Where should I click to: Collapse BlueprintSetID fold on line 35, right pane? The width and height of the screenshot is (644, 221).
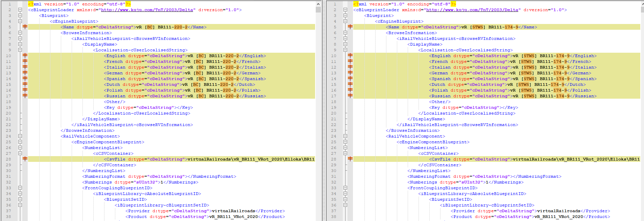345,199
